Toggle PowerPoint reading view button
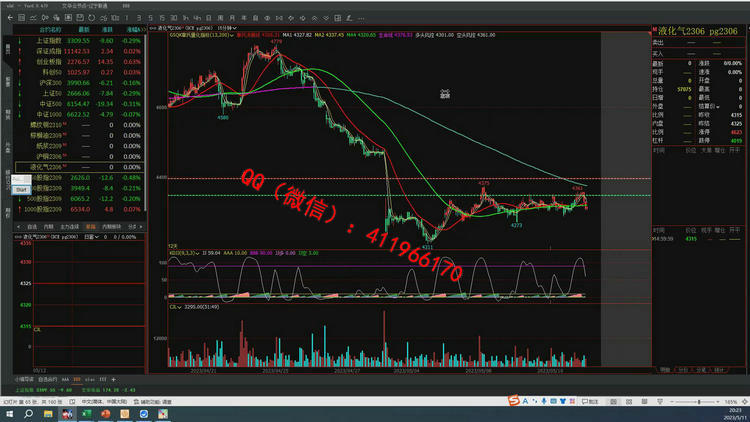The width and height of the screenshot is (750, 422). coord(645,401)
